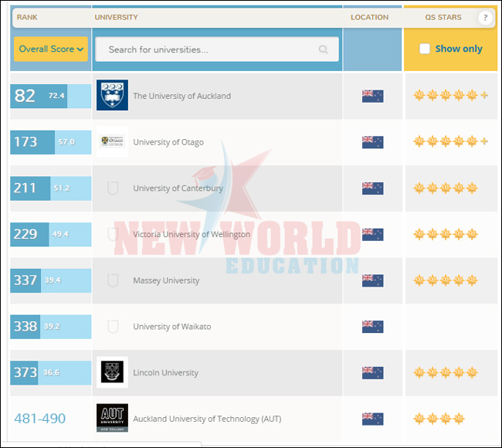
Task: Click the UNIVERSITY column header
Action: click(116, 17)
